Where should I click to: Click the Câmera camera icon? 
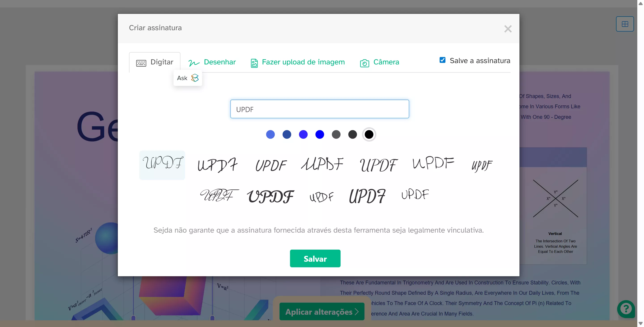point(364,63)
